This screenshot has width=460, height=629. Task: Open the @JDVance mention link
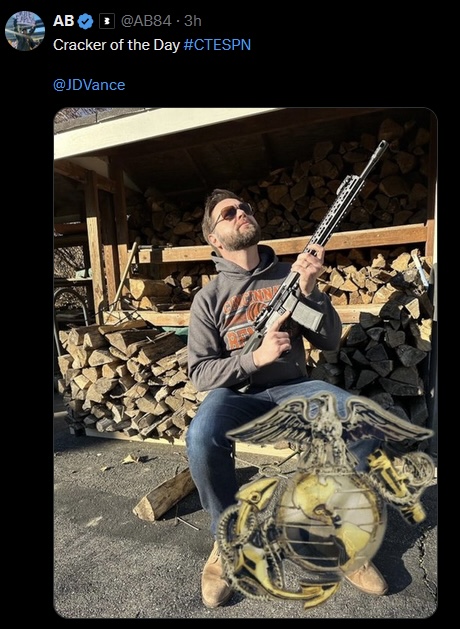point(89,85)
